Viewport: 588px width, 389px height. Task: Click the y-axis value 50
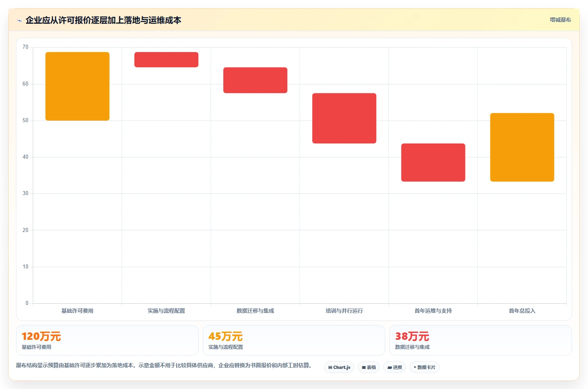point(25,121)
